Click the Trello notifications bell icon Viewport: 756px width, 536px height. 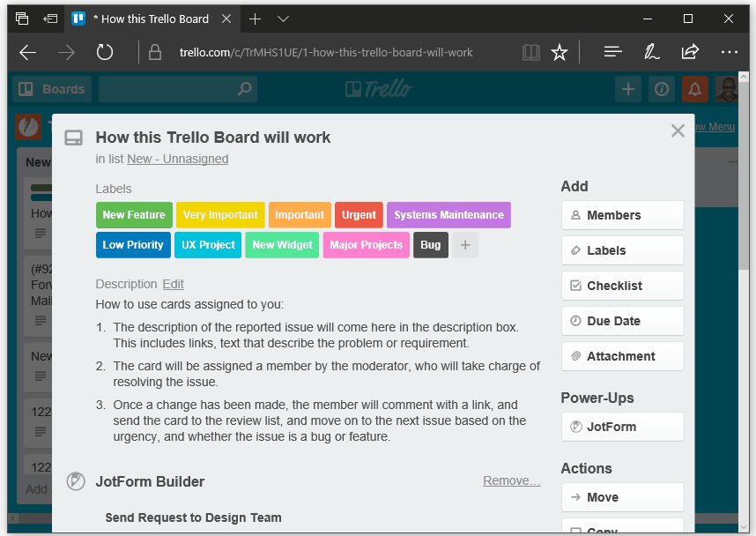pos(695,89)
